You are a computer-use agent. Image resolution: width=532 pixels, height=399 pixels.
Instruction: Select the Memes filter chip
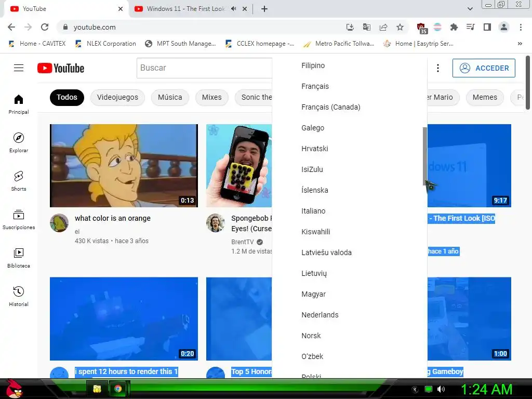point(485,97)
